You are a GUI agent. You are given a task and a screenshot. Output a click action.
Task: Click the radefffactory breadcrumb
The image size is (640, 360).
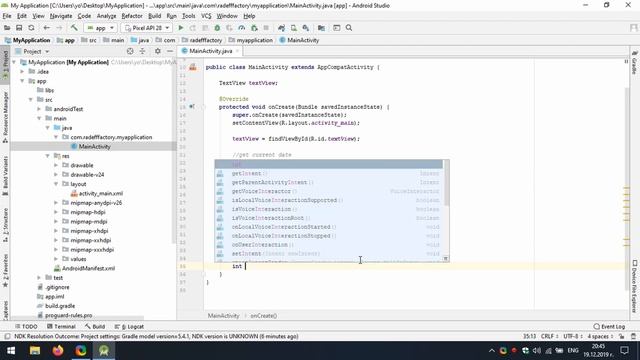pyautogui.click(x=202, y=40)
